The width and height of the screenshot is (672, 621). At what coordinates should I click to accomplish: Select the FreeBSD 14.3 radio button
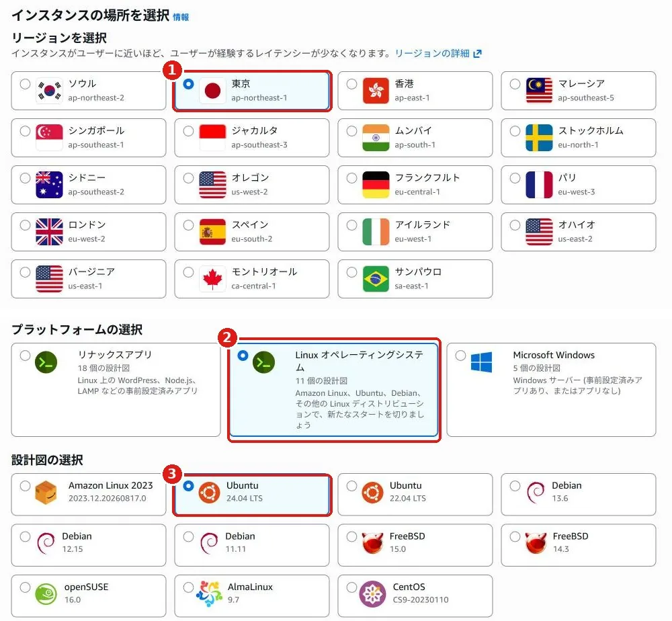click(515, 536)
